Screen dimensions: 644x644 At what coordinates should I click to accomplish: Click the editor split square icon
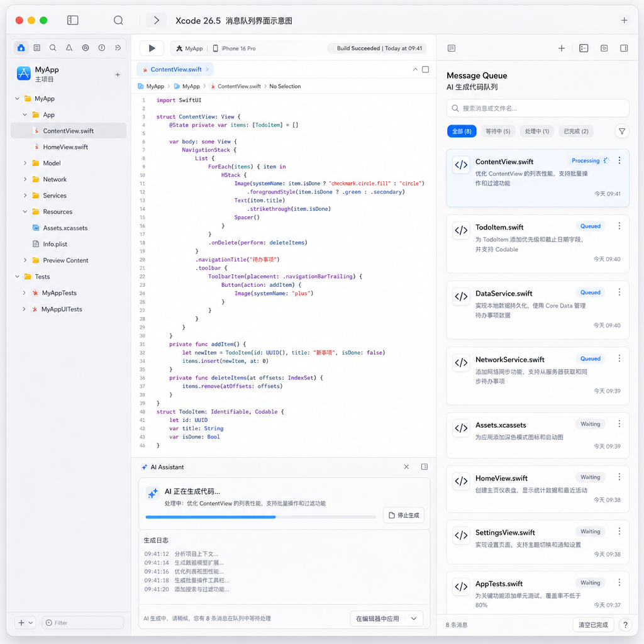(426, 69)
